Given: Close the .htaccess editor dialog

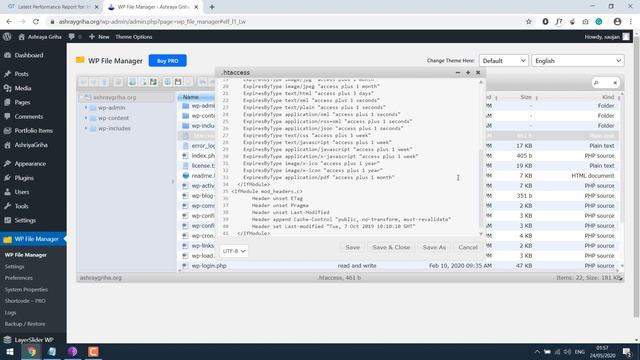Looking at the screenshot, I should click(478, 72).
